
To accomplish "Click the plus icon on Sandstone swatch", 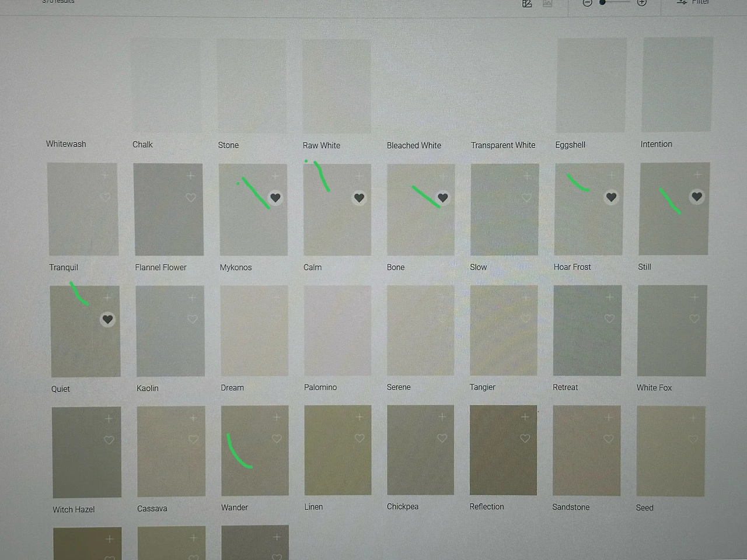I will pyautogui.click(x=609, y=417).
